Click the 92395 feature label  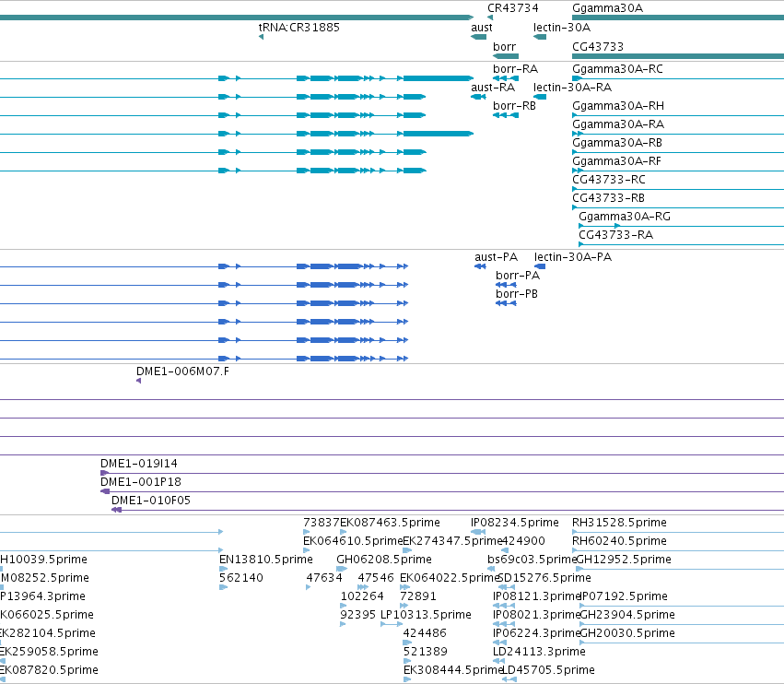pyautogui.click(x=358, y=615)
